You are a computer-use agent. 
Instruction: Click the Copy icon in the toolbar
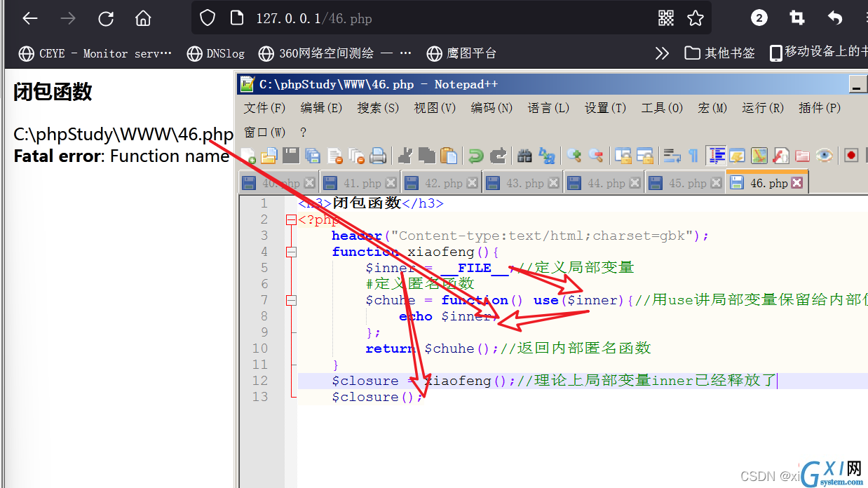(427, 156)
